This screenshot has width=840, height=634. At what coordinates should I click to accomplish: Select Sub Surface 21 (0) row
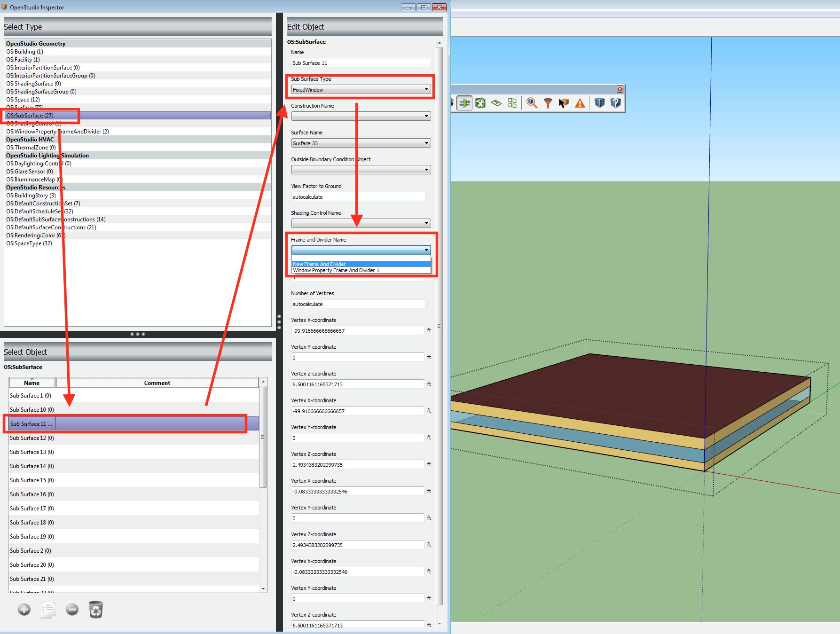[134, 579]
